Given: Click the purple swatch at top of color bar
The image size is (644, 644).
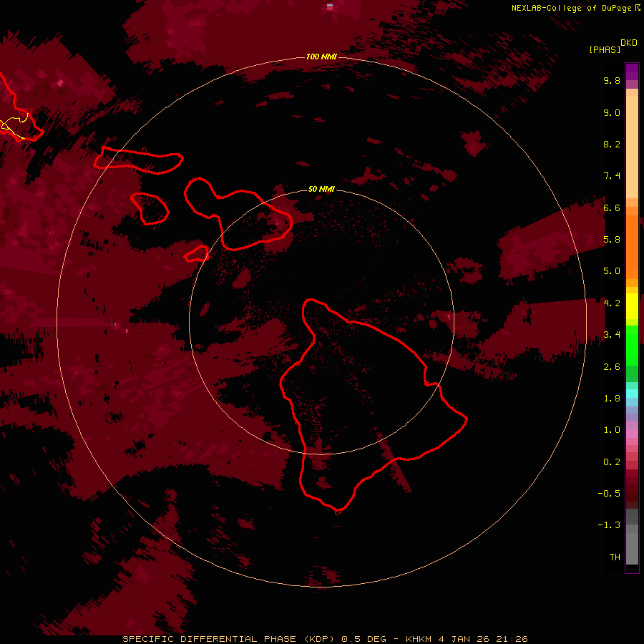Looking at the screenshot, I should [x=632, y=72].
